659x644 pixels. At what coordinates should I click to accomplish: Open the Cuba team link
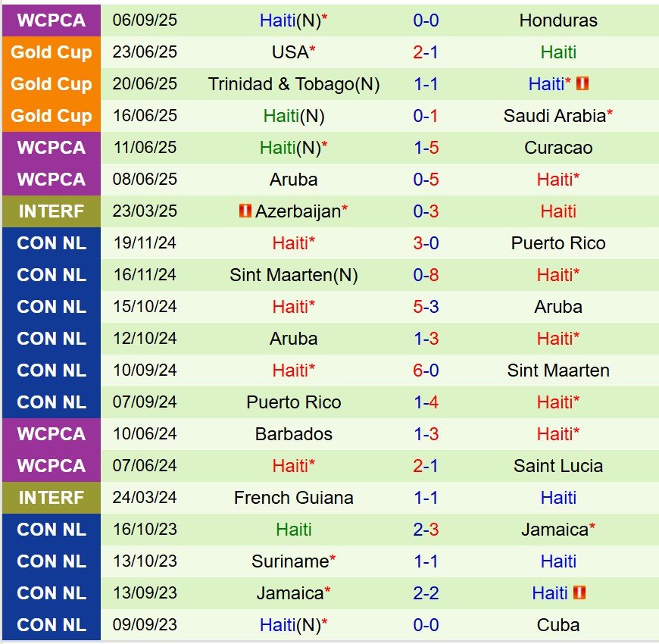pos(558,625)
